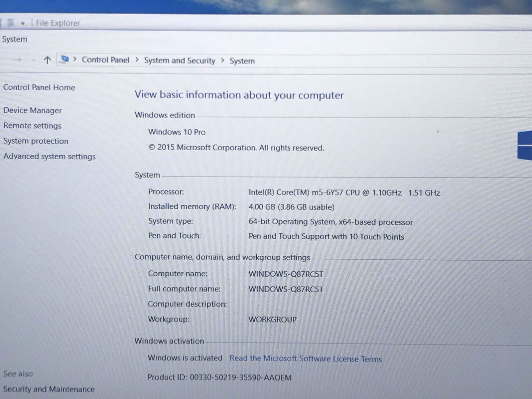Click the Windows logo graphic

pos(525,146)
